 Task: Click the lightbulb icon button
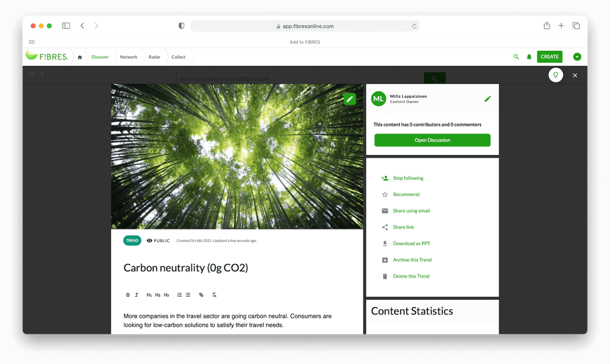555,75
